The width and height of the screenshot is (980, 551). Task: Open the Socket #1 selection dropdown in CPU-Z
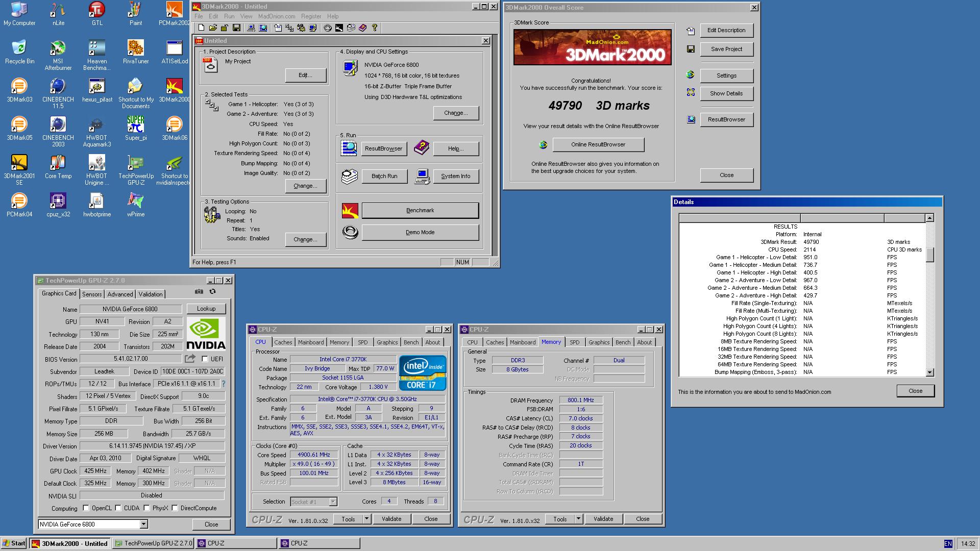pos(333,502)
